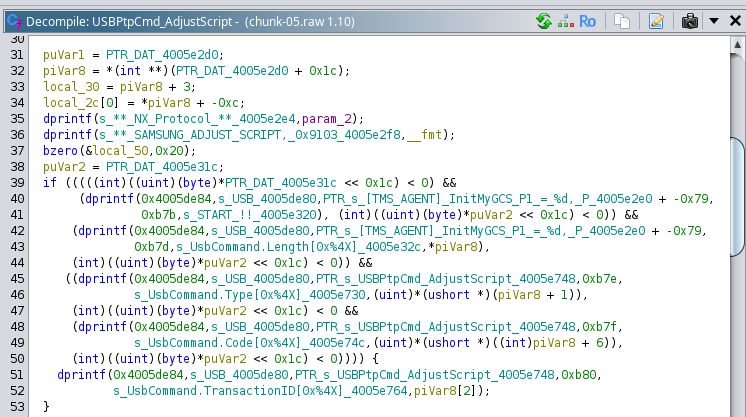
Task: Click PTR_s_USBPtpCmd_AdjustScript_4005e748 on line 51
Action: point(424,375)
